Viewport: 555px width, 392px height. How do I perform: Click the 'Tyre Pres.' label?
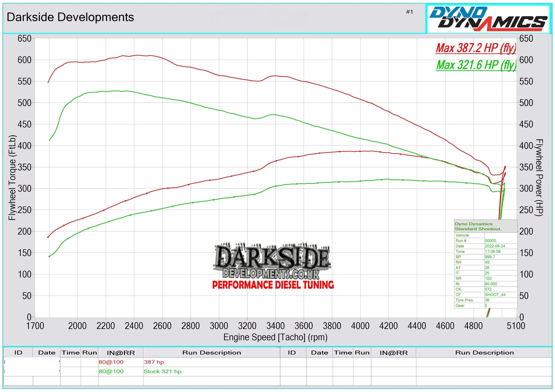[x=464, y=300]
